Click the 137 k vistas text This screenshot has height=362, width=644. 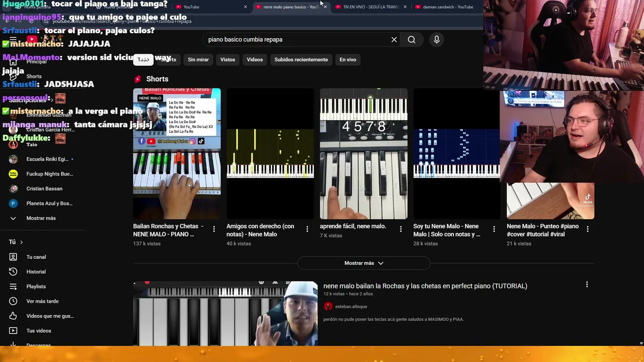tap(147, 244)
